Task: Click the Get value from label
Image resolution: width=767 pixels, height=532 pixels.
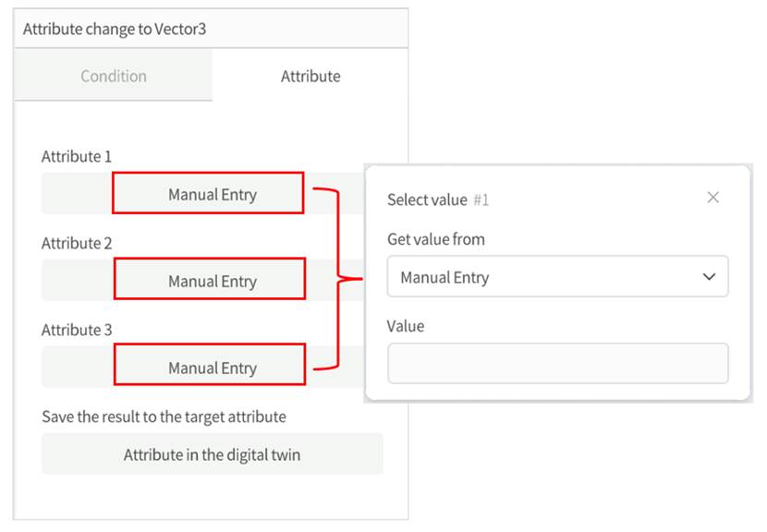Action: (436, 239)
